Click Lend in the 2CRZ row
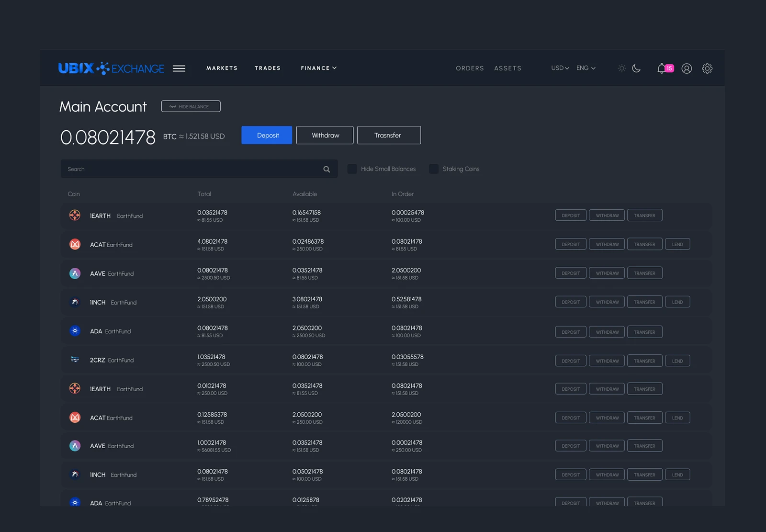The image size is (766, 532). click(x=677, y=361)
